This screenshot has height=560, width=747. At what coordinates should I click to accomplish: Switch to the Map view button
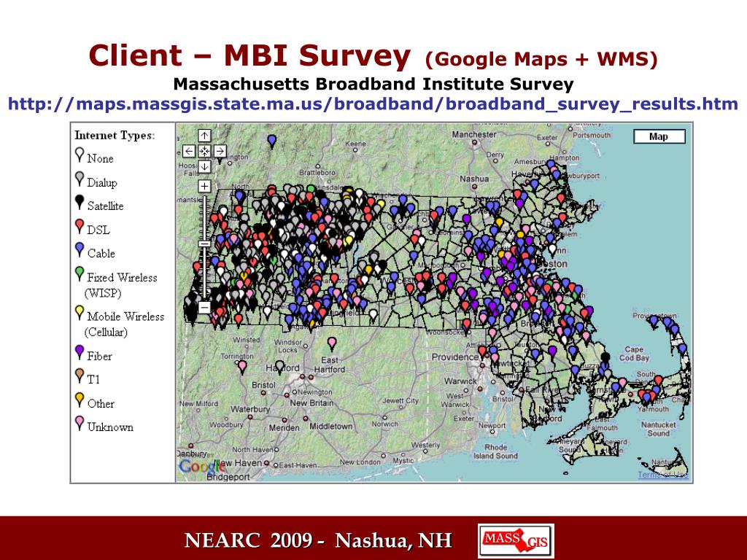pyautogui.click(x=659, y=136)
